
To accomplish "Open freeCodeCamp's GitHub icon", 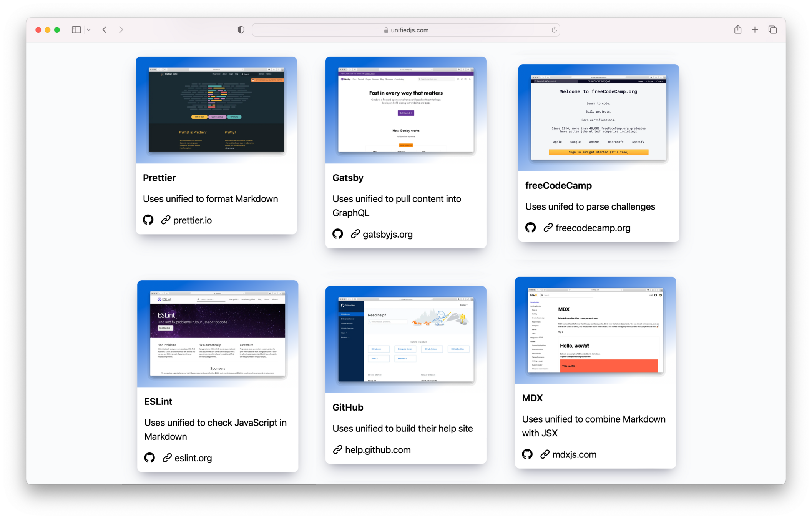I will pos(530,228).
